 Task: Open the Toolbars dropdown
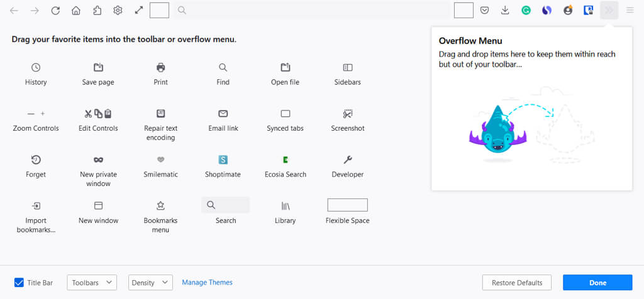point(92,283)
